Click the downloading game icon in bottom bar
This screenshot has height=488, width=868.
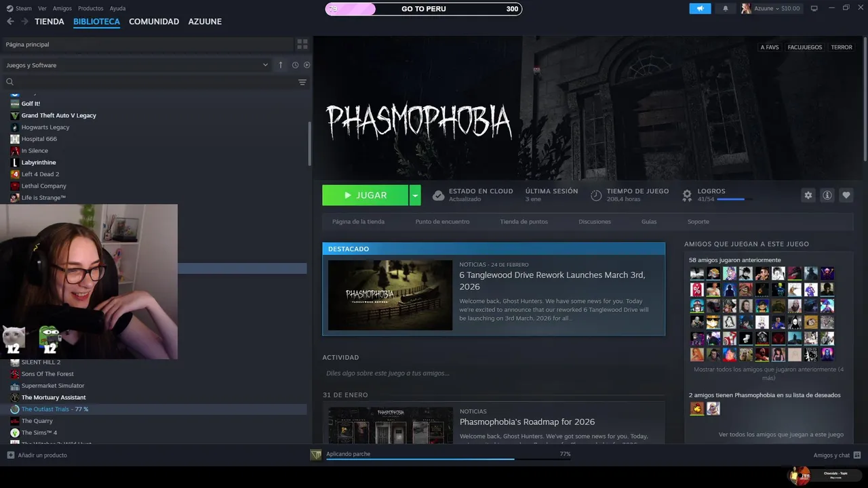[x=316, y=455]
